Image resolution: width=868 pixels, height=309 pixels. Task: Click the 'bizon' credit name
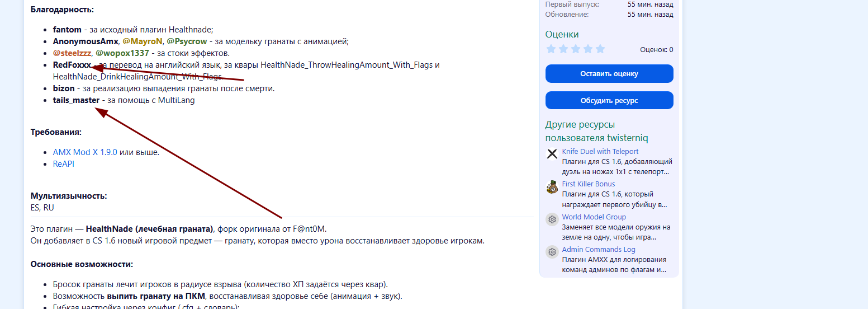(x=64, y=88)
